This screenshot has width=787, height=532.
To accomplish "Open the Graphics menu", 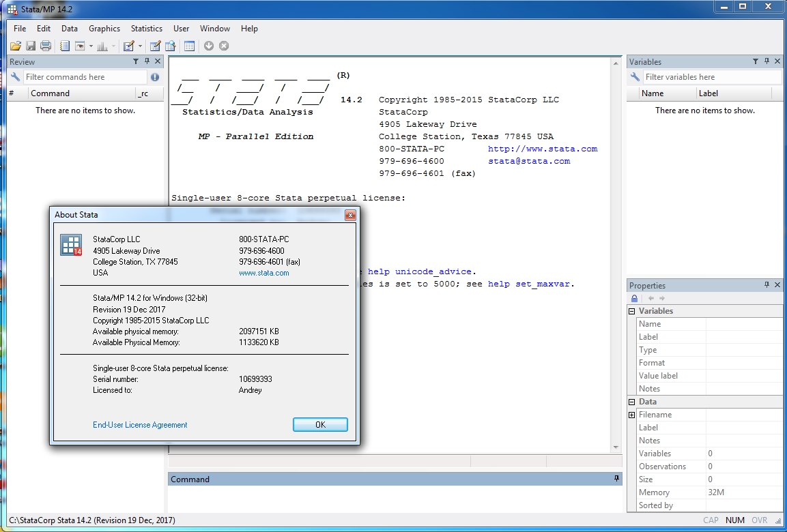I will [104, 29].
